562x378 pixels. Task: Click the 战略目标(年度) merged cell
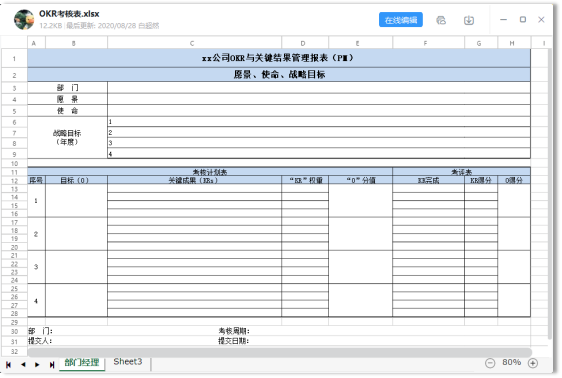point(67,138)
